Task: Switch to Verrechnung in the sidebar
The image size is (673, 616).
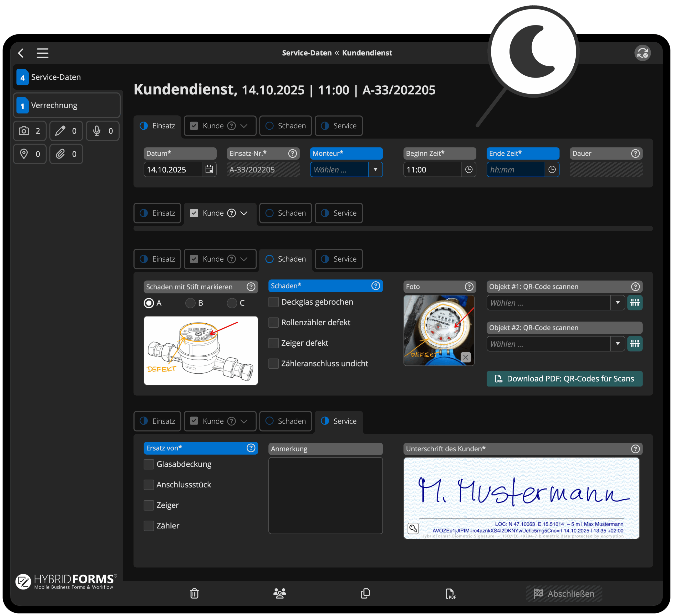Action: (x=67, y=105)
